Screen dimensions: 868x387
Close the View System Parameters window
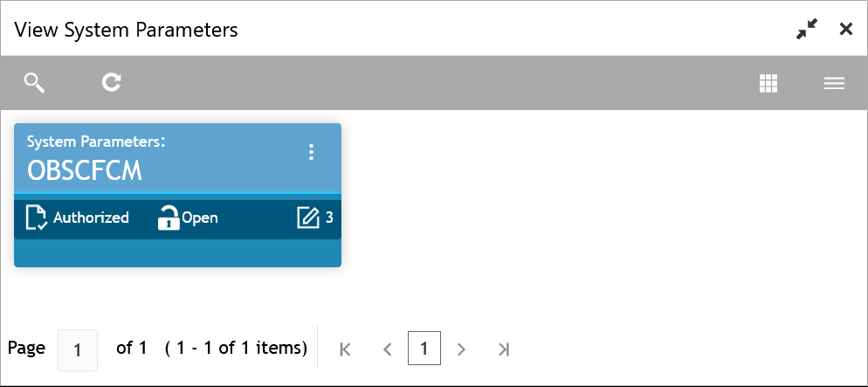click(x=846, y=30)
